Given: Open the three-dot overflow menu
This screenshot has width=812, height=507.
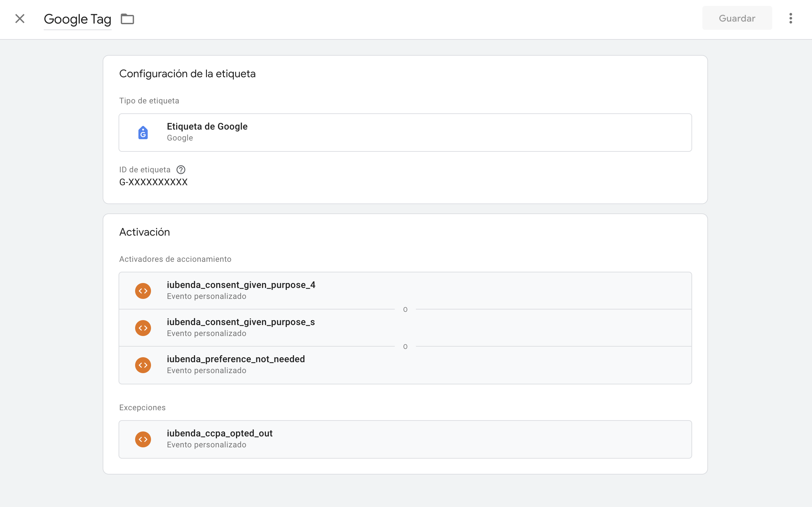Looking at the screenshot, I should click(790, 19).
